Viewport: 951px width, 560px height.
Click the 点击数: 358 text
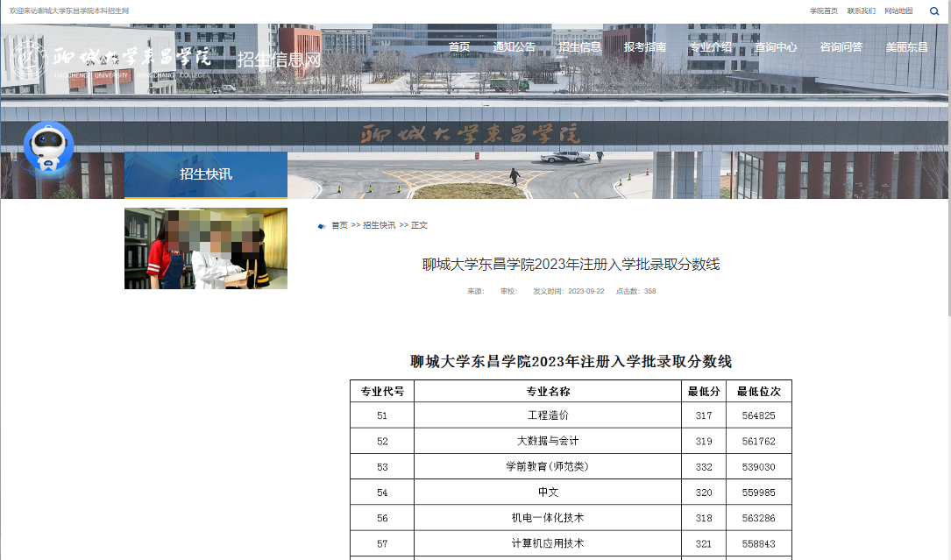pos(635,291)
